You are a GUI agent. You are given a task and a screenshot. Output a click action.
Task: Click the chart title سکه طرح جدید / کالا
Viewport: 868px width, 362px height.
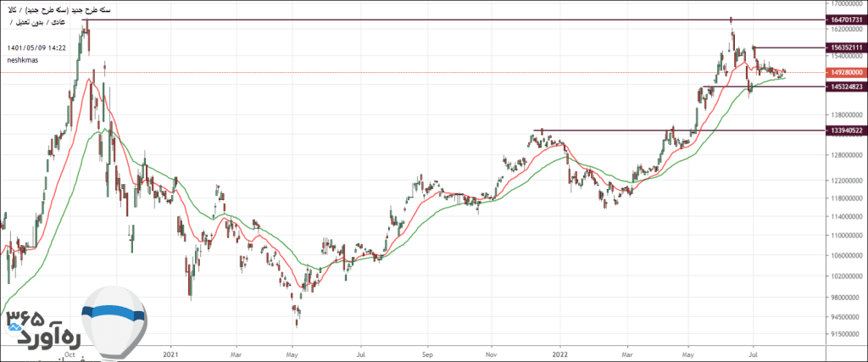pos(57,10)
